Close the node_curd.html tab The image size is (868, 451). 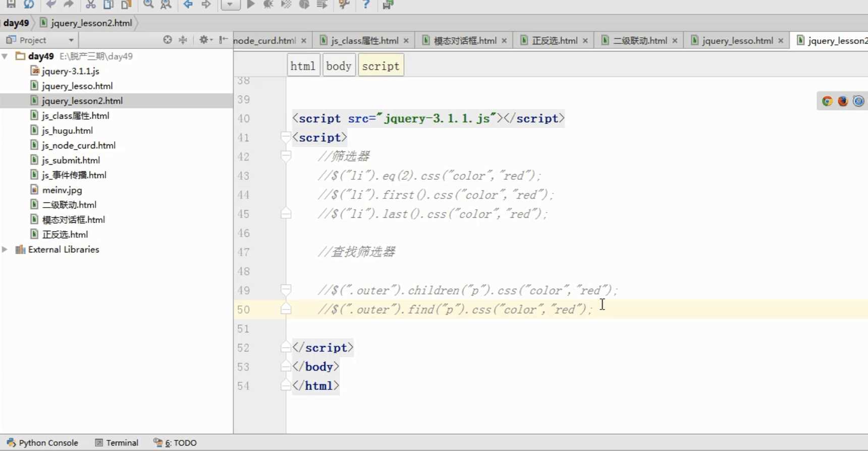pos(304,40)
